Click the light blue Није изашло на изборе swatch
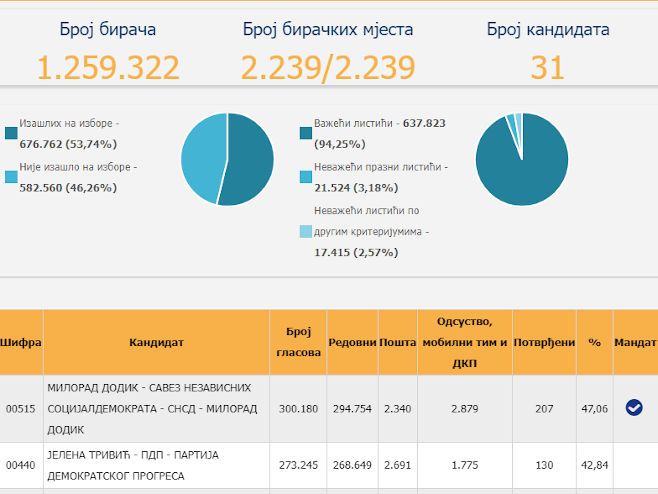Image resolution: width=658 pixels, height=494 pixels. pos(11,177)
